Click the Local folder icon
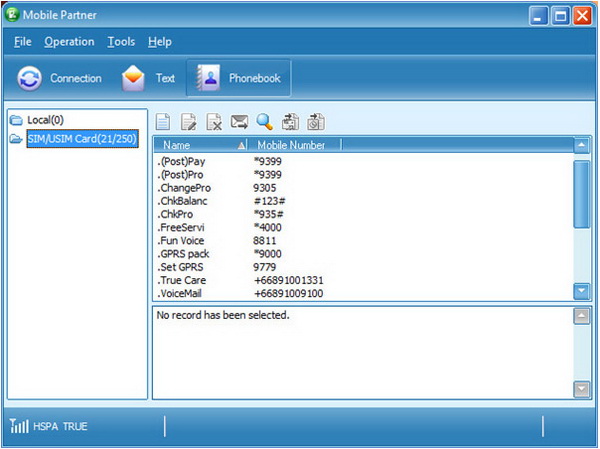This screenshot has height=449, width=600. point(16,120)
